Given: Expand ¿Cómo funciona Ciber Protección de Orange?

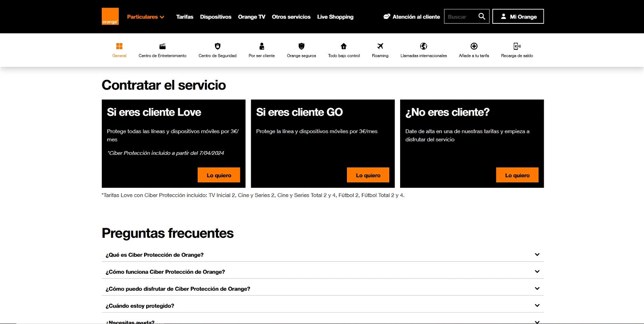Looking at the screenshot, I should 323,272.
